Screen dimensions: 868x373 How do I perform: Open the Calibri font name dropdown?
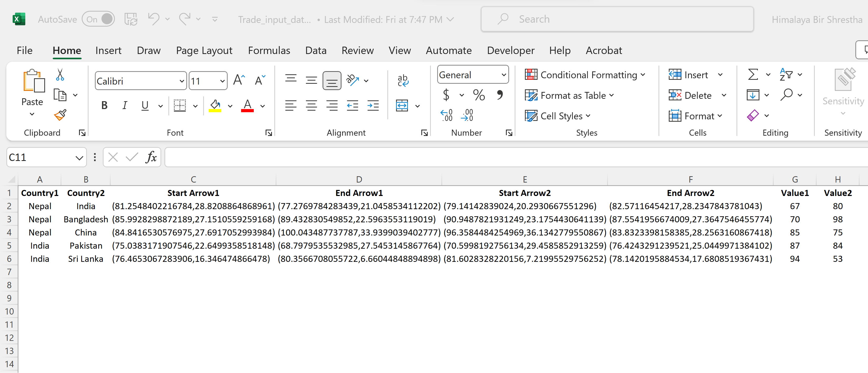(x=182, y=81)
